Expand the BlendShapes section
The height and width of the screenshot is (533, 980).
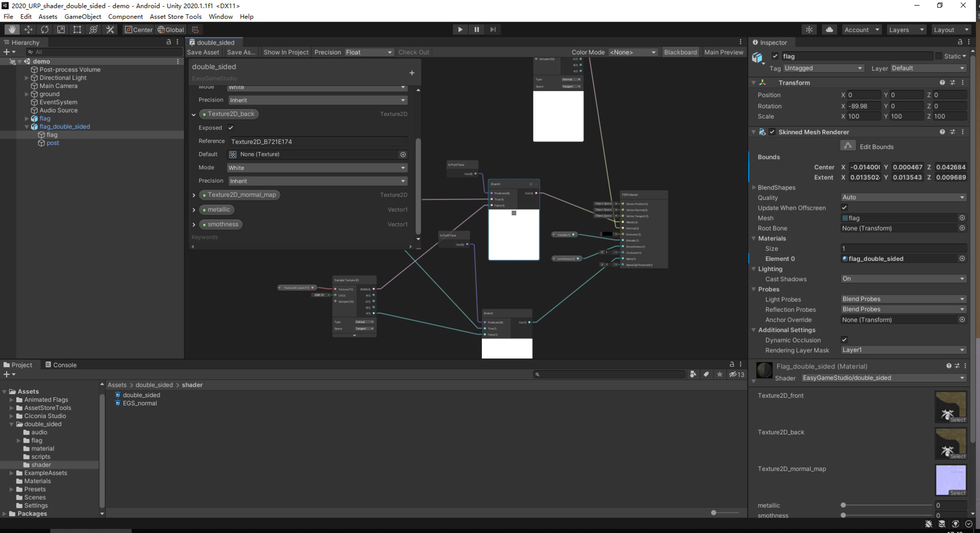click(x=754, y=187)
